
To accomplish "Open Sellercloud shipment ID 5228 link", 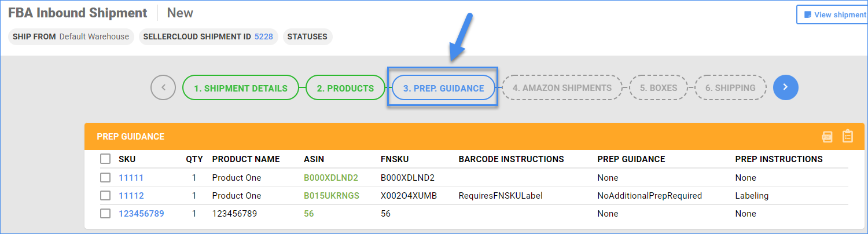I will pos(264,36).
